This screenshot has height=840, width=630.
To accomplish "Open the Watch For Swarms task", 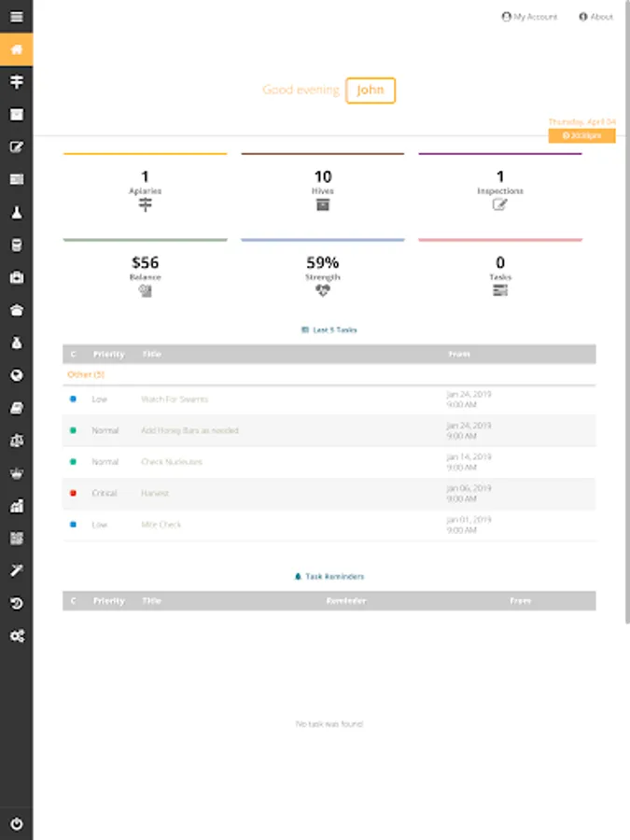I will pyautogui.click(x=175, y=399).
